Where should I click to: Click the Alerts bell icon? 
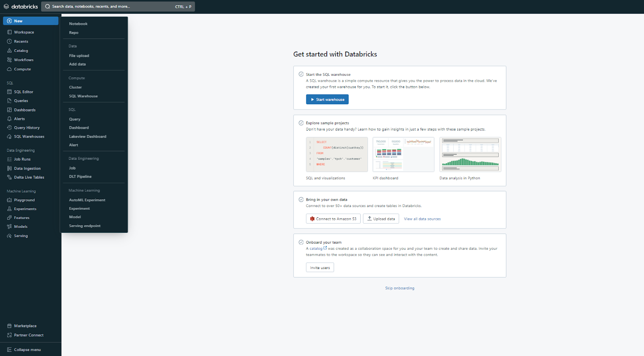pos(9,119)
